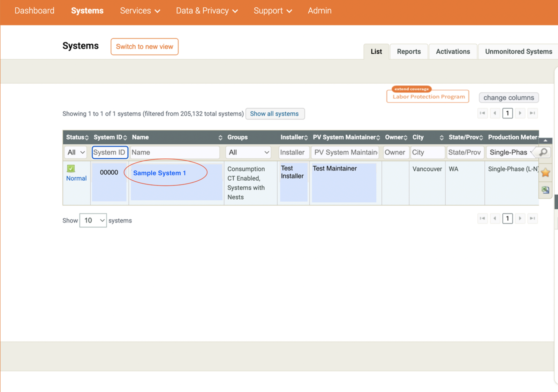Jump to the last page using the pagination icon

[533, 113]
